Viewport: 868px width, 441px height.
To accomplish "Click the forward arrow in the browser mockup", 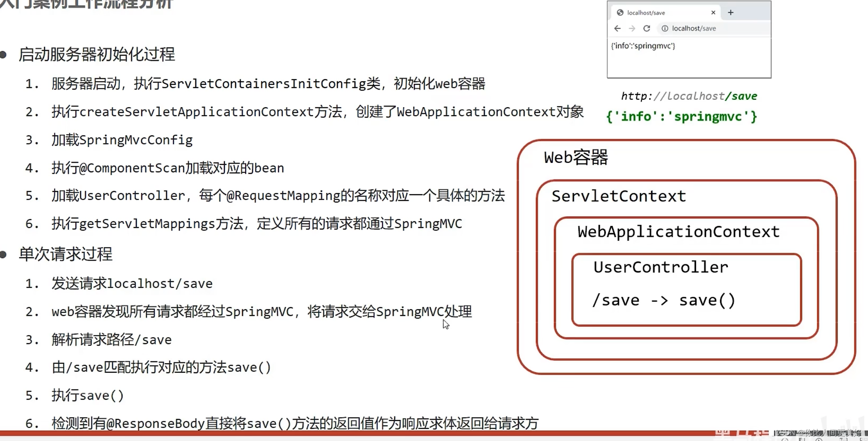I will coord(632,28).
